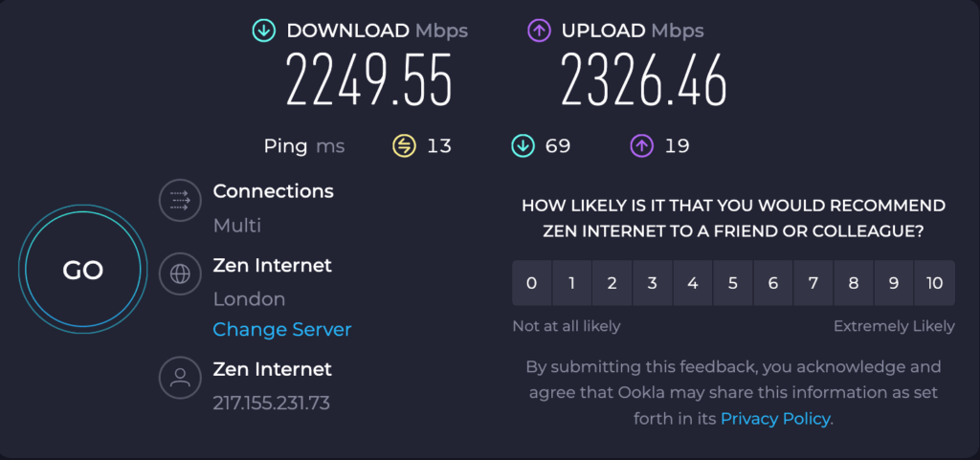Select rating 3 on the survey
Viewport: 980px width, 460px height.
652,283
